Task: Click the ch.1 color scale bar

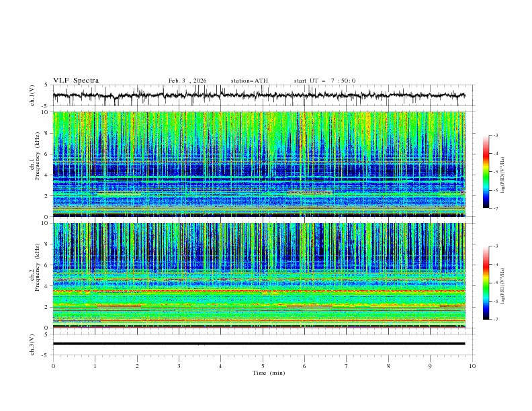Action: [486, 171]
